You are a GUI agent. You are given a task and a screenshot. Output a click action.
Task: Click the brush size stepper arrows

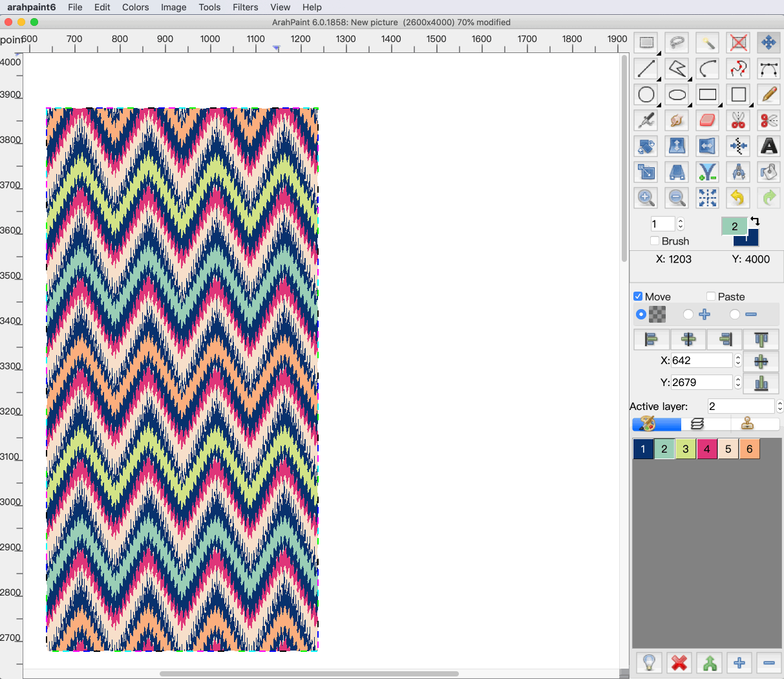(681, 224)
